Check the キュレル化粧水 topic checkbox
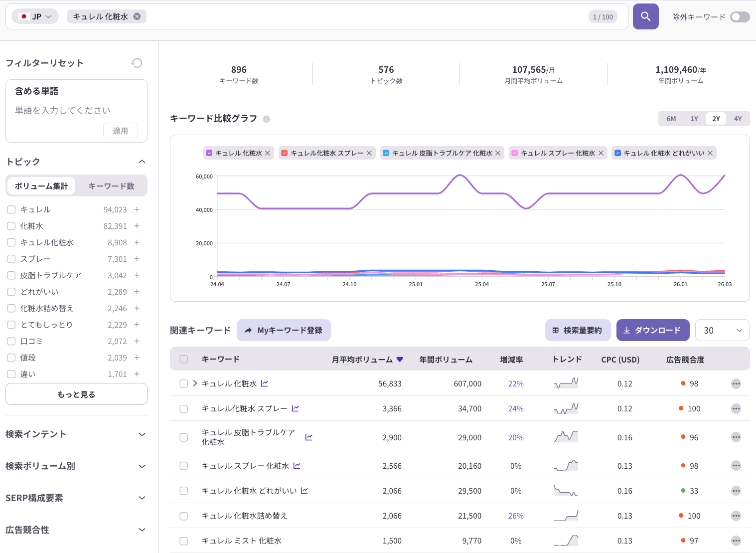 [x=11, y=242]
